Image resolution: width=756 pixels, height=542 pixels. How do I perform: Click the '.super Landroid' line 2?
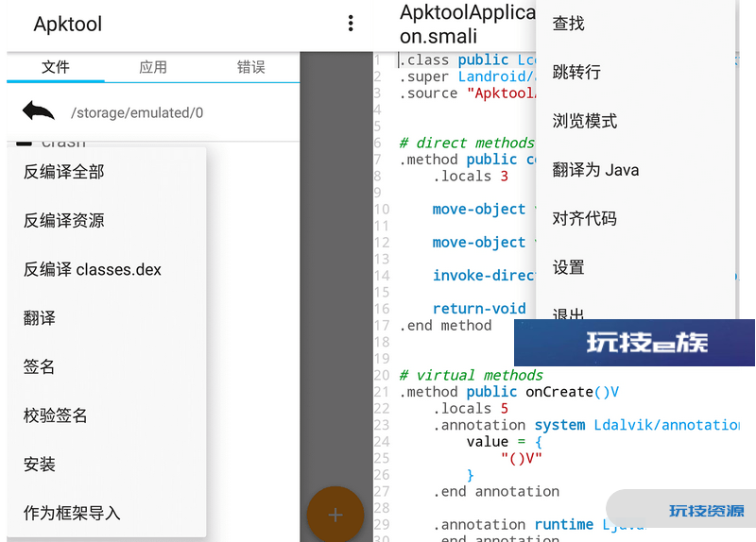[x=467, y=76]
